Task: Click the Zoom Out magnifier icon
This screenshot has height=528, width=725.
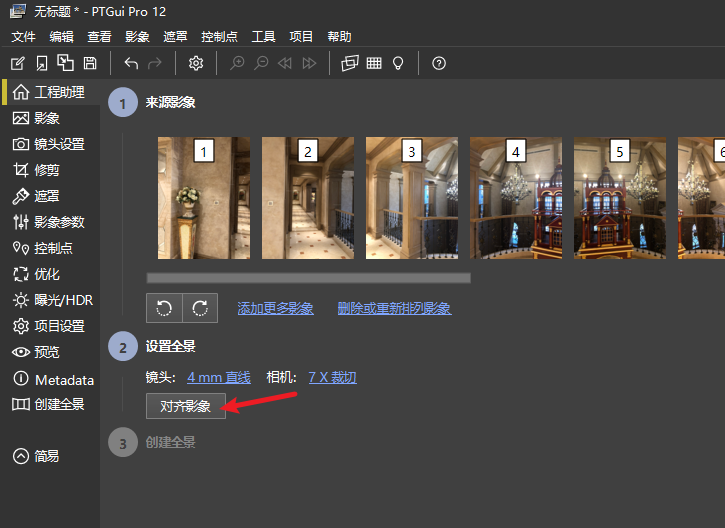Action: (261, 63)
